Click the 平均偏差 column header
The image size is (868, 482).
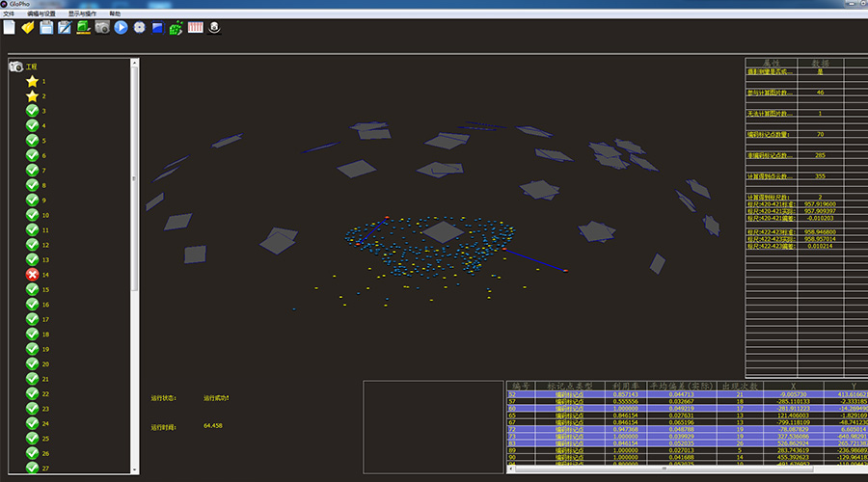[671, 386]
